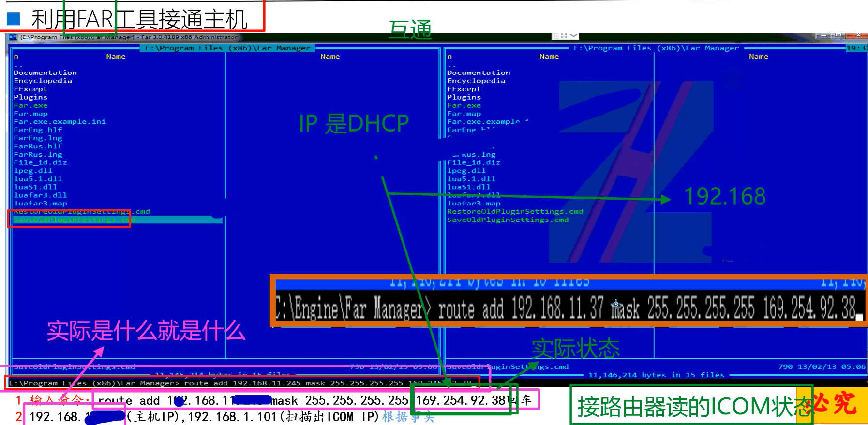Select FarRus.hlf in the left panel
This screenshot has width=868, height=425.
(38, 147)
